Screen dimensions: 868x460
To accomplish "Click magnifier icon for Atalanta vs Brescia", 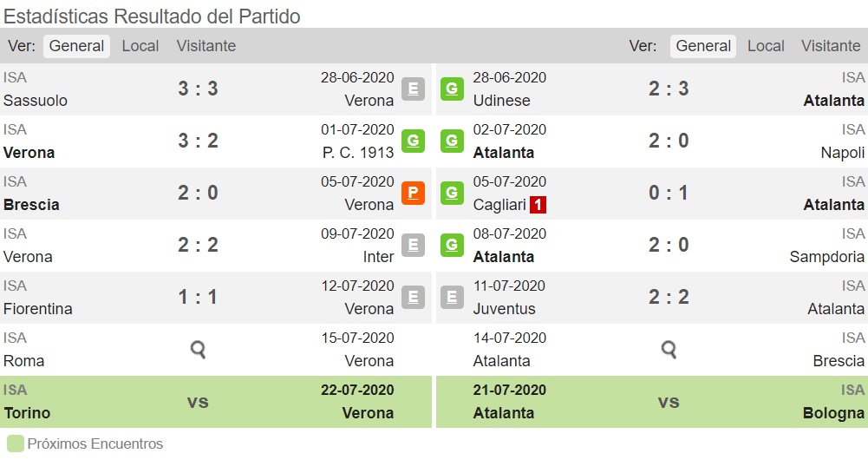I will click(x=669, y=349).
